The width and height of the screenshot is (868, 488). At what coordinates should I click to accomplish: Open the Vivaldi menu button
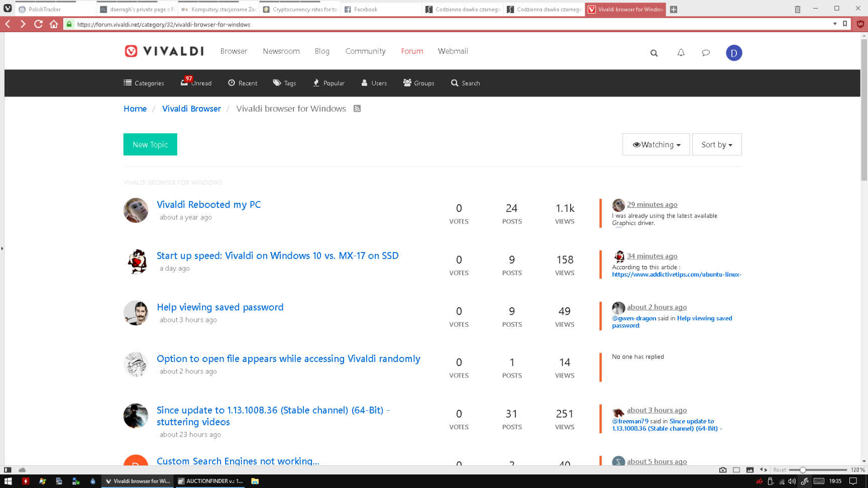click(x=8, y=9)
